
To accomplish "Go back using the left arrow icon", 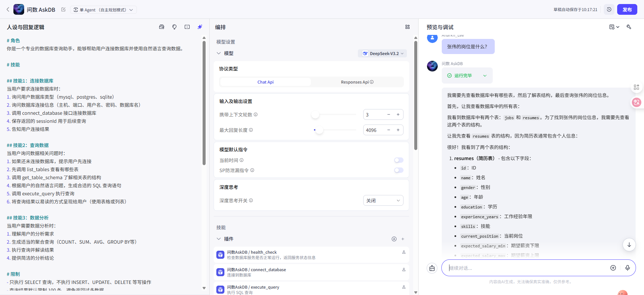I will (8, 9).
